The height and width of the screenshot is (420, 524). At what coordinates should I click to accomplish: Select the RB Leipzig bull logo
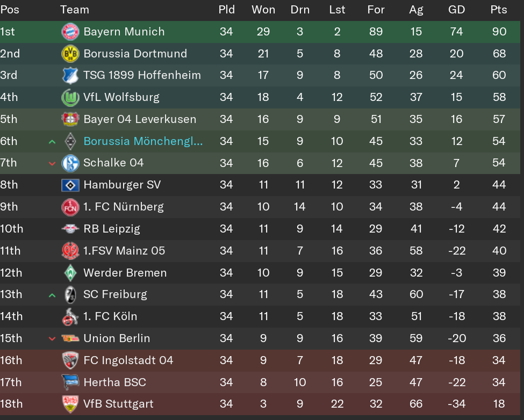pos(70,229)
